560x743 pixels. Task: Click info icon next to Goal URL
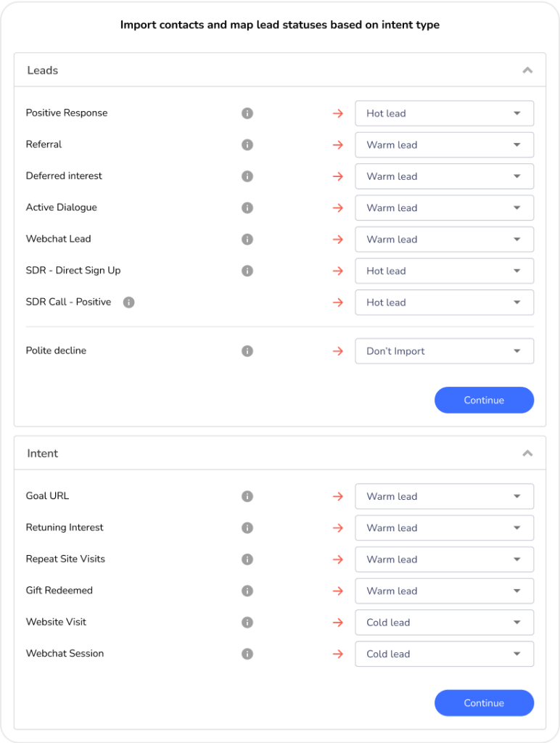click(x=247, y=496)
